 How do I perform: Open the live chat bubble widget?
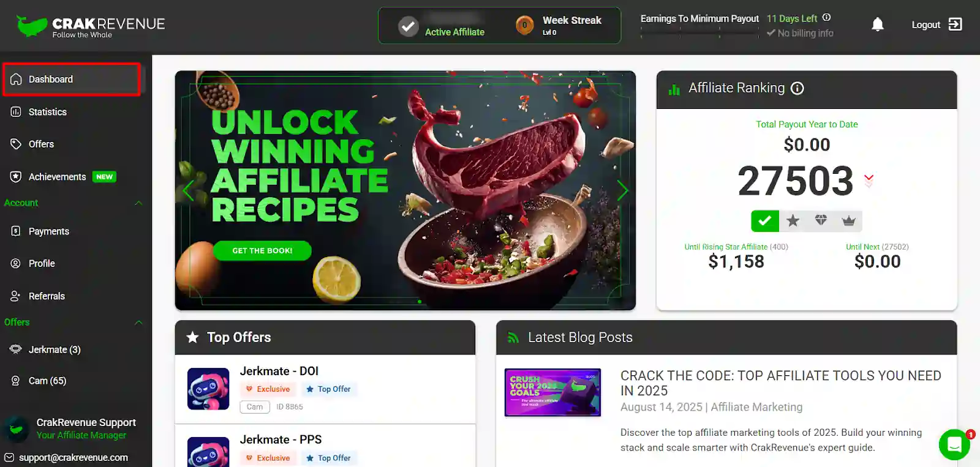pyautogui.click(x=954, y=444)
